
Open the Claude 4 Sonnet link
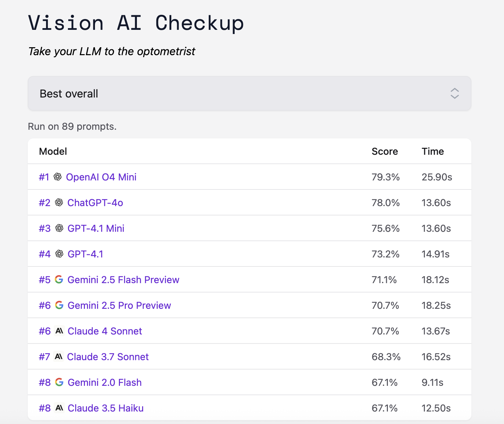(105, 331)
